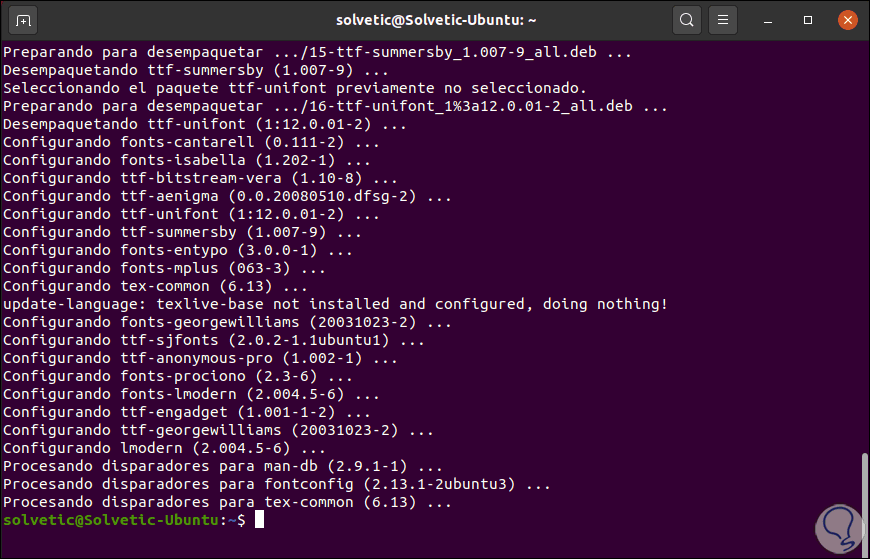Click the search magnifier icon

pyautogui.click(x=686, y=19)
